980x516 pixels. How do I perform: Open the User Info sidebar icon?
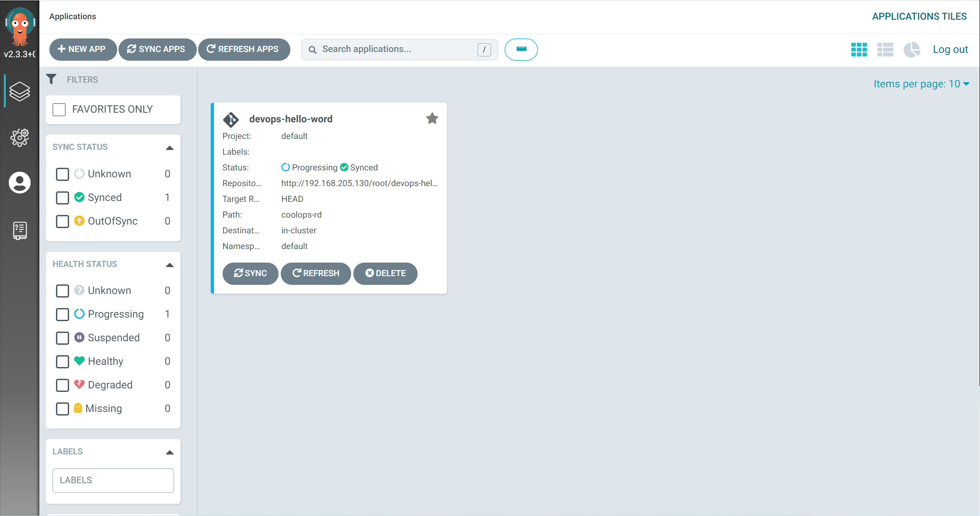tap(20, 182)
